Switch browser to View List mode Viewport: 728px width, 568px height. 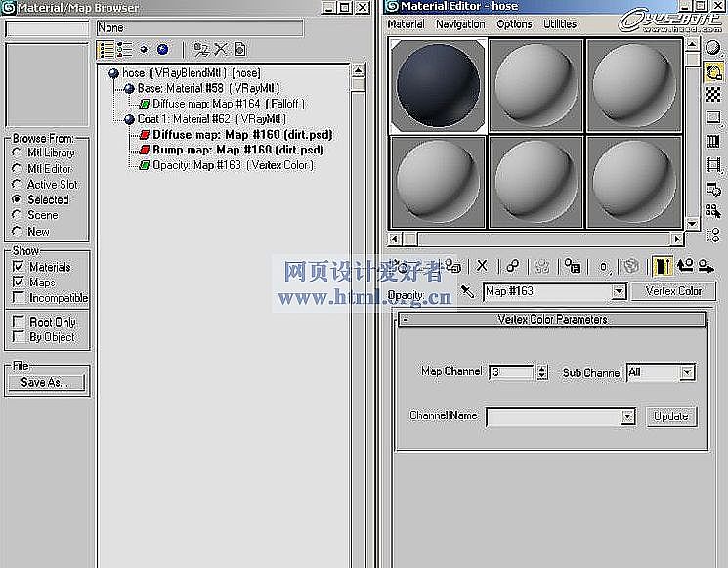(x=106, y=50)
